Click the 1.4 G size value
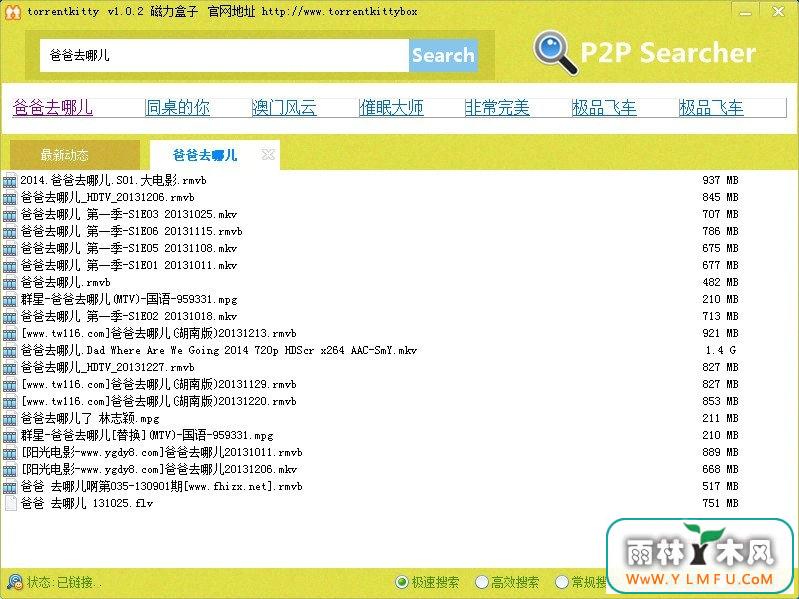 721,350
